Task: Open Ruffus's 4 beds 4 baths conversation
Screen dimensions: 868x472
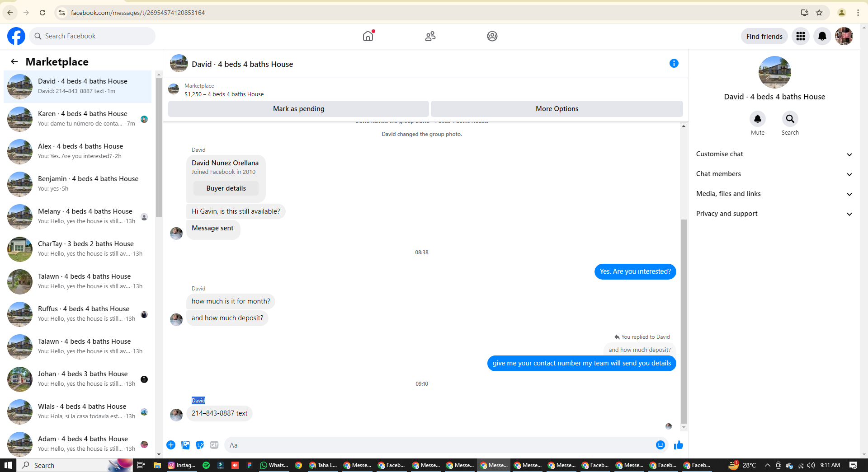Action: click(x=78, y=314)
